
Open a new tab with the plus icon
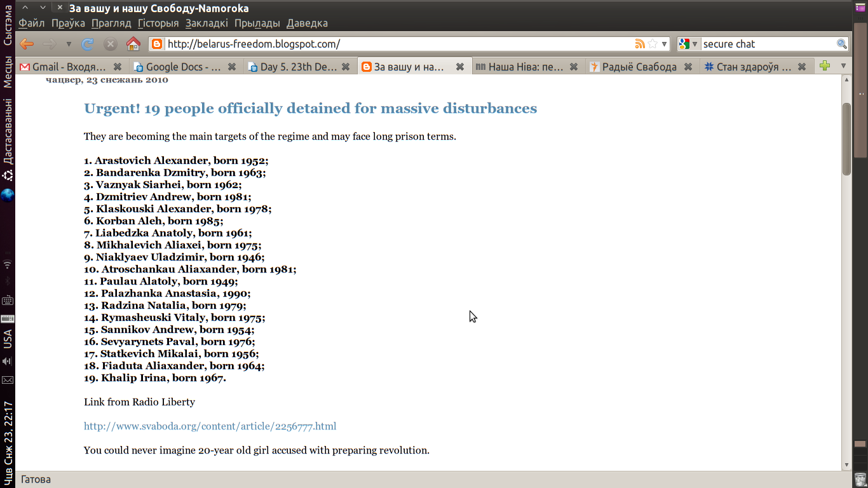tap(825, 66)
